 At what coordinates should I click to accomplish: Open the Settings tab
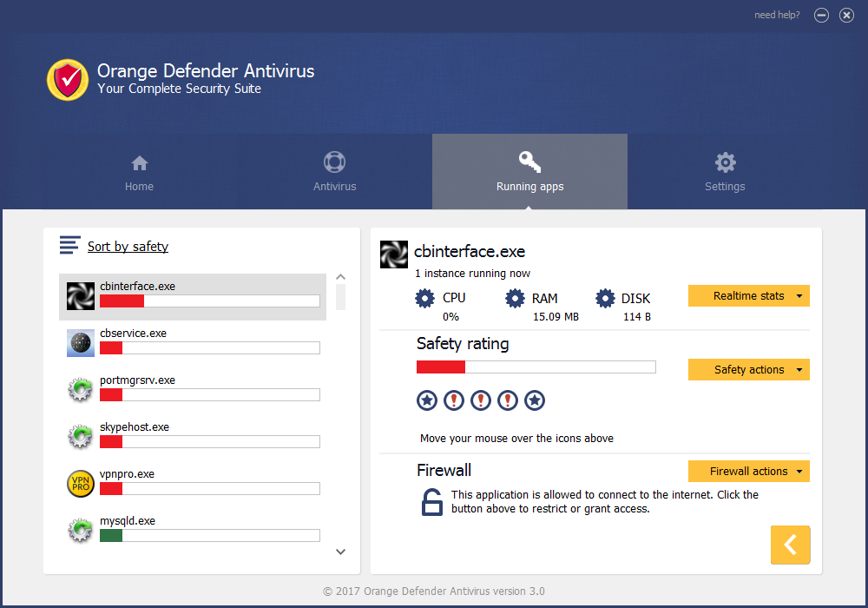[725, 172]
